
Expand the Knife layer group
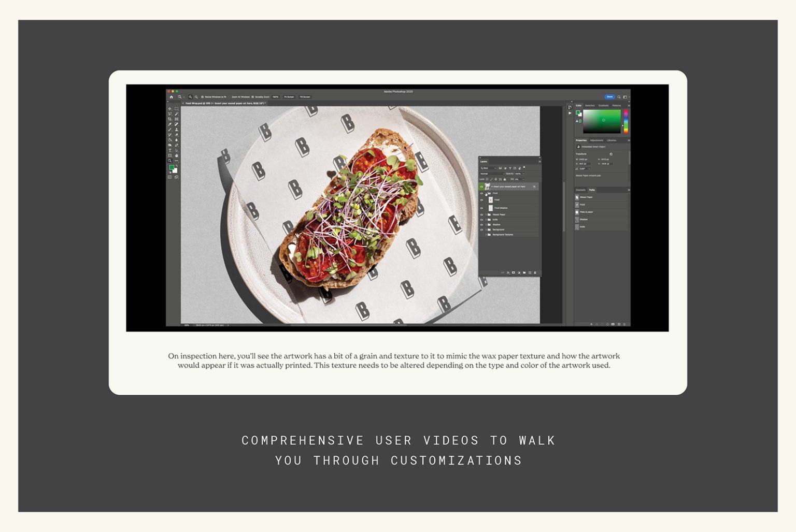click(x=486, y=220)
